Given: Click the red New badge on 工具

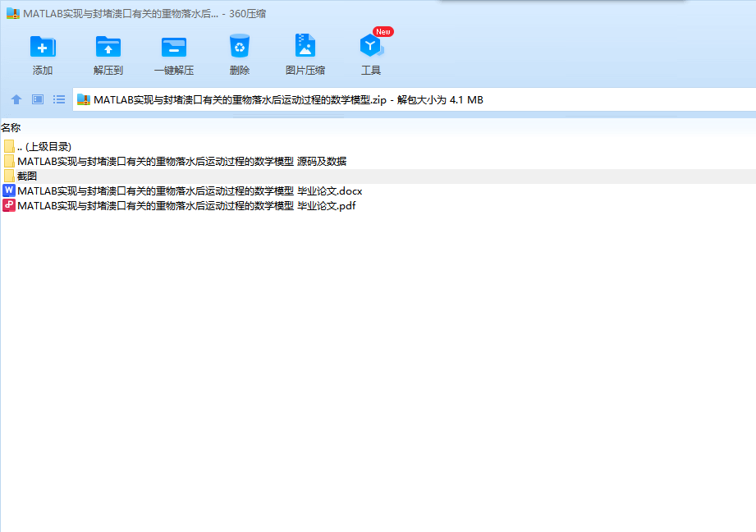Looking at the screenshot, I should pos(383,32).
